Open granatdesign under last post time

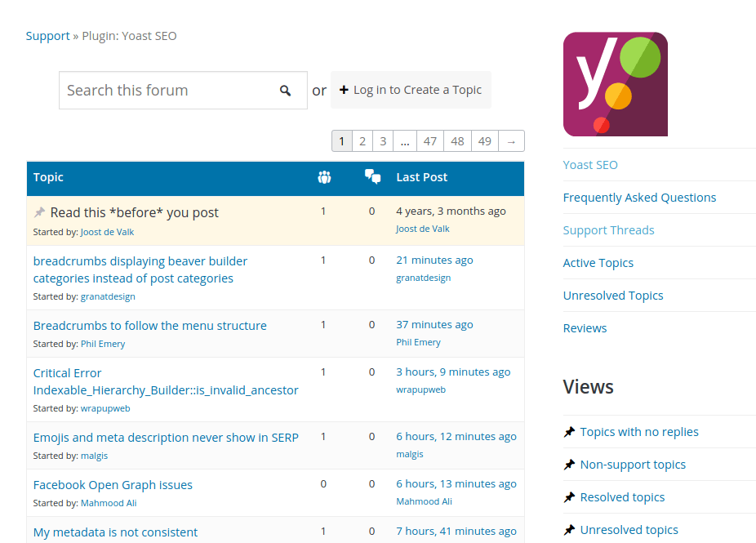click(x=424, y=278)
